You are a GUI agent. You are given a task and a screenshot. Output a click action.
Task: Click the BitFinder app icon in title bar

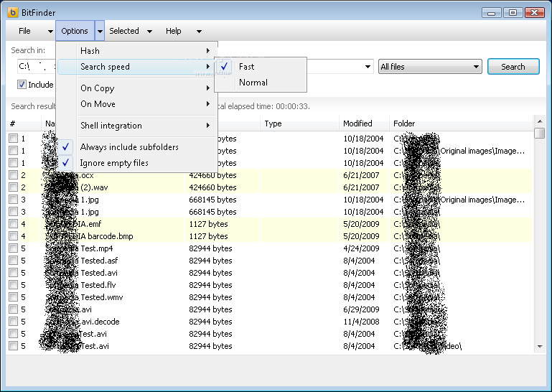pyautogui.click(x=13, y=12)
